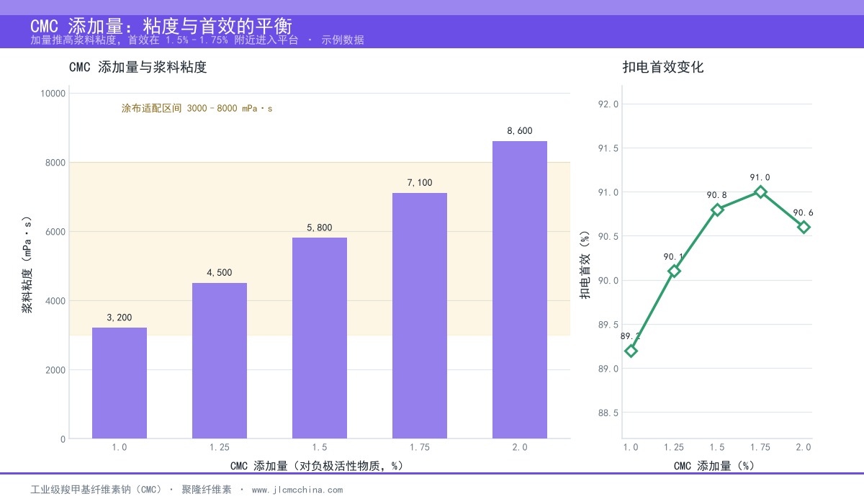Click the diamond marker at 89.2
Viewport: 864px width, 504px height.
[x=631, y=351]
